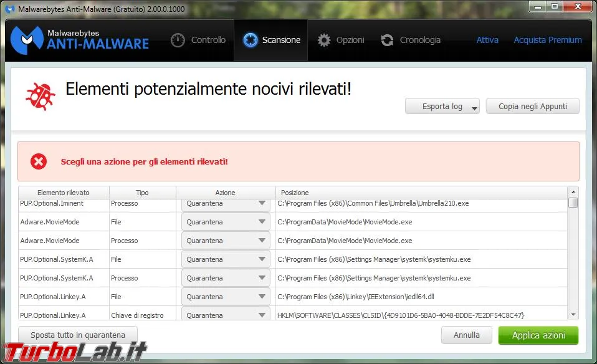Click the Scansione blue target icon

pyautogui.click(x=251, y=40)
